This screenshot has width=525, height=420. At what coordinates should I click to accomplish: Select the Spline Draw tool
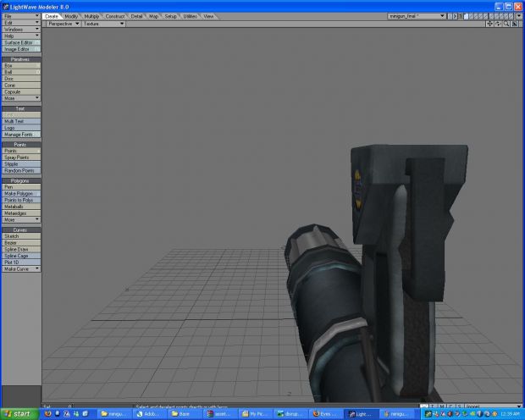click(x=21, y=249)
